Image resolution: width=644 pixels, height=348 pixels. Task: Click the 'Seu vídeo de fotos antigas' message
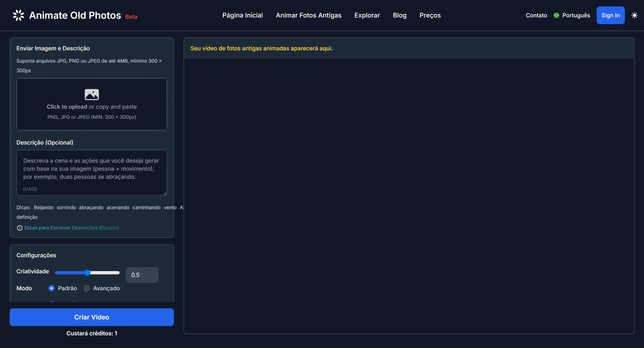pos(262,48)
